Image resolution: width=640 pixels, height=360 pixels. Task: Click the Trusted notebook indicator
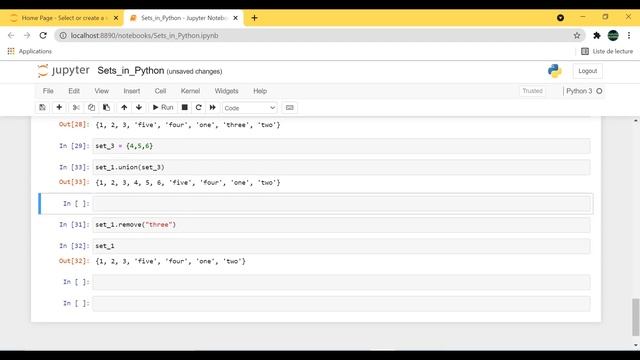533,91
